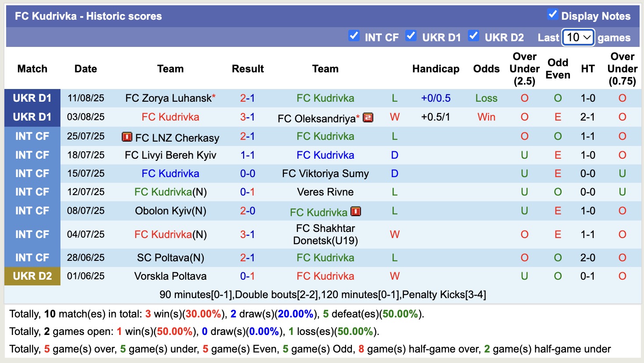Disable the UKR D1 filter checkbox
Viewport: 644px width, 363px height.
[411, 37]
